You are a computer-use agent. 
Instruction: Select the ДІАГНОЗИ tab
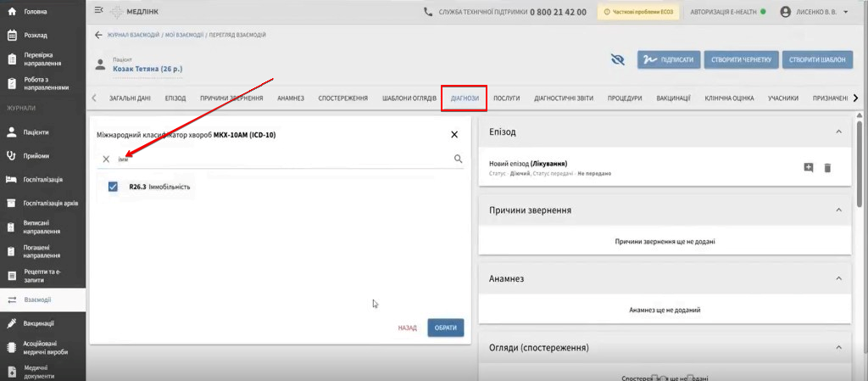point(464,98)
